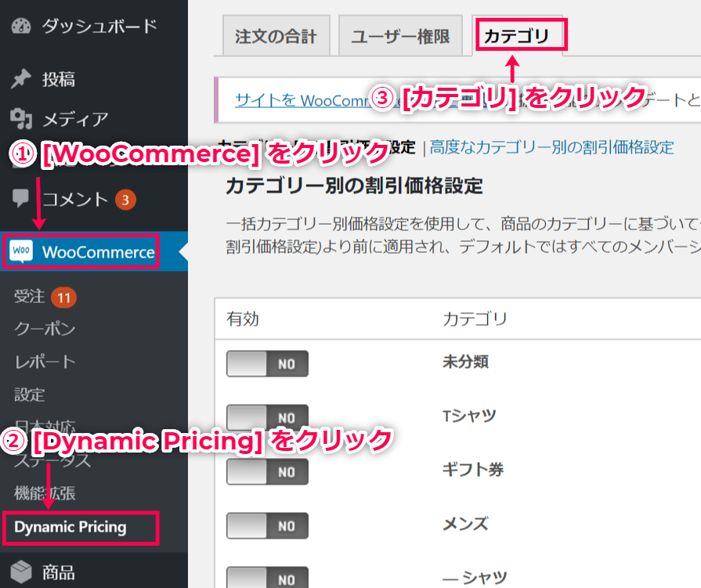The image size is (701, 588).
Task: Open 設定 submenu item
Action: point(30,395)
